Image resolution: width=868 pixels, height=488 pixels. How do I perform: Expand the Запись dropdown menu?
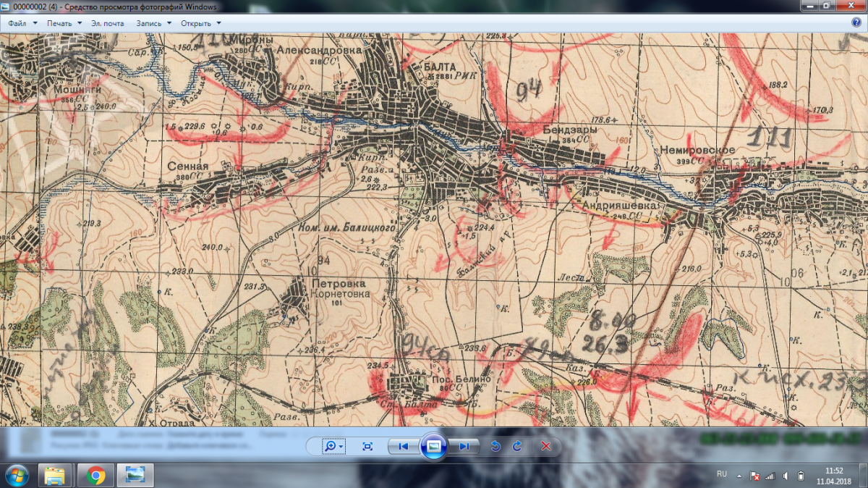tap(153, 23)
